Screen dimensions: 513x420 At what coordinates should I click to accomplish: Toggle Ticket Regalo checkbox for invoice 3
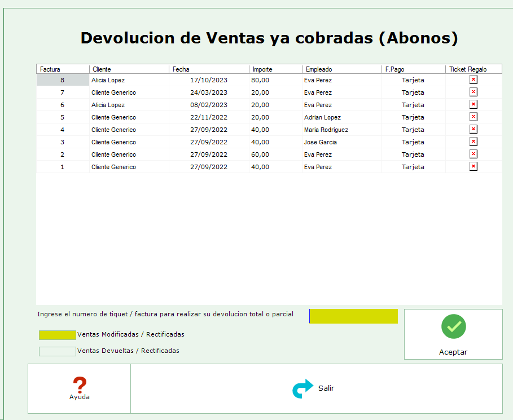pyautogui.click(x=473, y=142)
